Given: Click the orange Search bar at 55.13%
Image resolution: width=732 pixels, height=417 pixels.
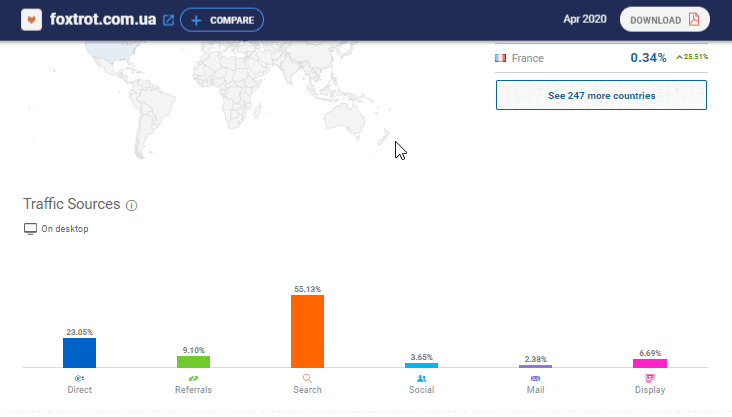Looking at the screenshot, I should (x=307, y=331).
